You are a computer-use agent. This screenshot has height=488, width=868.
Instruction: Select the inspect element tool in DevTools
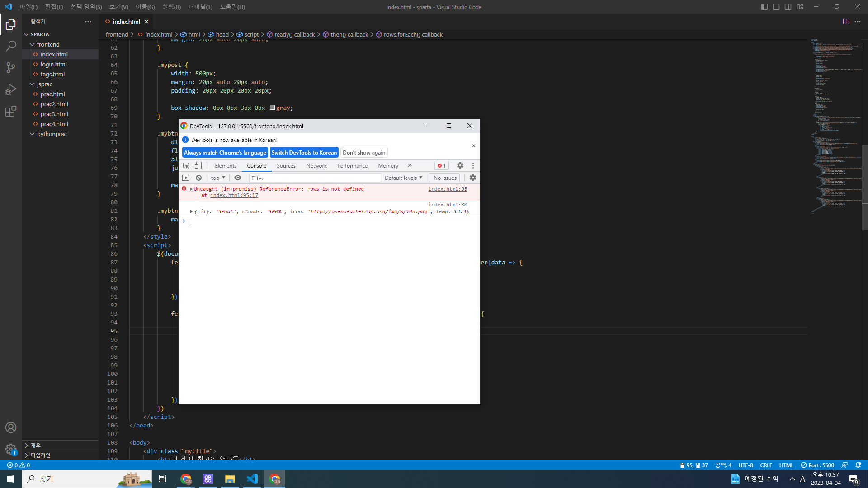pos(186,166)
